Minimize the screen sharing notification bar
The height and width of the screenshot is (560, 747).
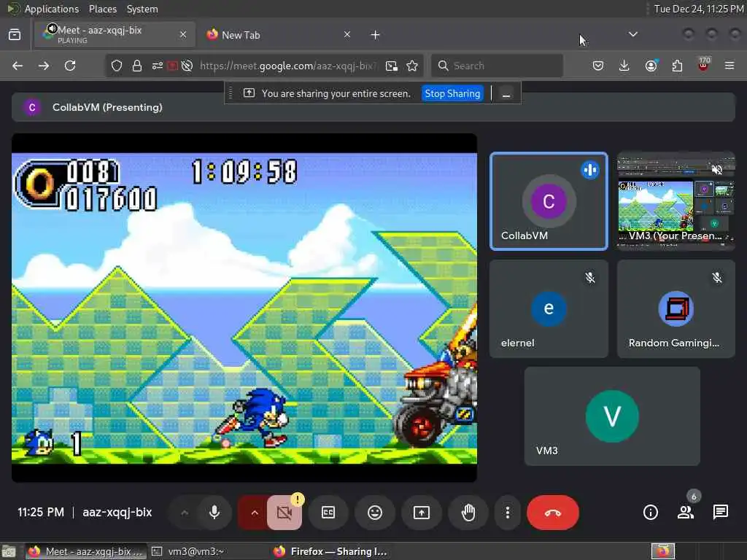click(506, 94)
